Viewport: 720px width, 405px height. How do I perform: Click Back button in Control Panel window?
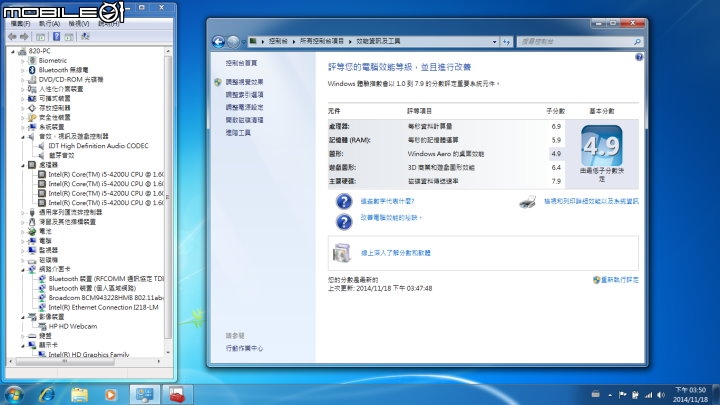click(x=219, y=42)
